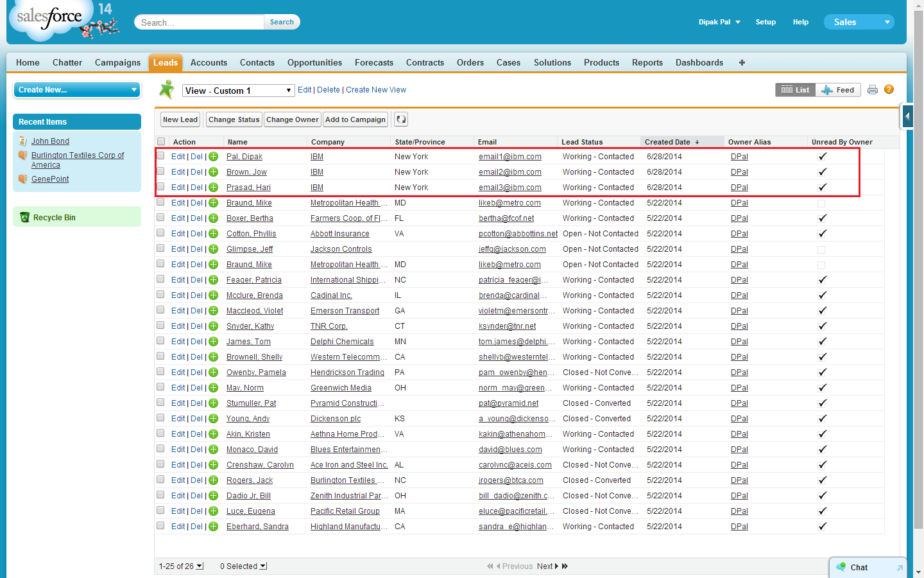Click the vertical scrollbar down arrow
The height and width of the screenshot is (578, 924).
pos(918,572)
